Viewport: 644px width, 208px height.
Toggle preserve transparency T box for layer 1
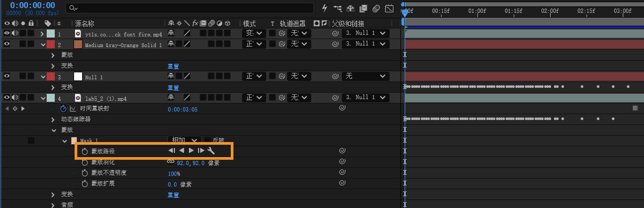pos(272,33)
